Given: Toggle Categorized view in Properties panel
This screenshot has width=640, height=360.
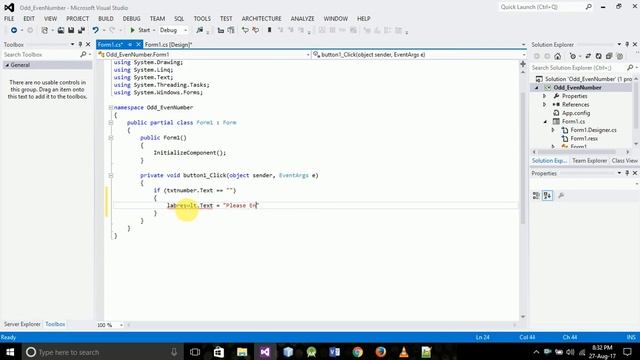Looking at the screenshot, I should [536, 196].
